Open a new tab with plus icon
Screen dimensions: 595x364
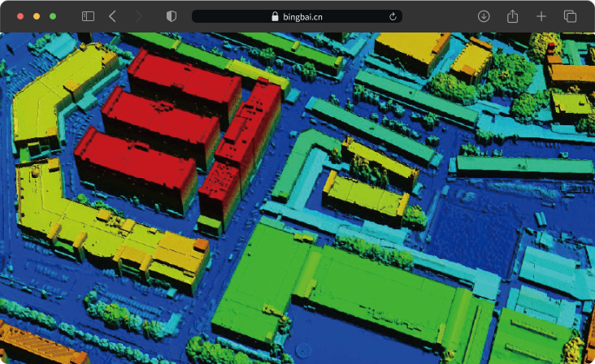541,16
